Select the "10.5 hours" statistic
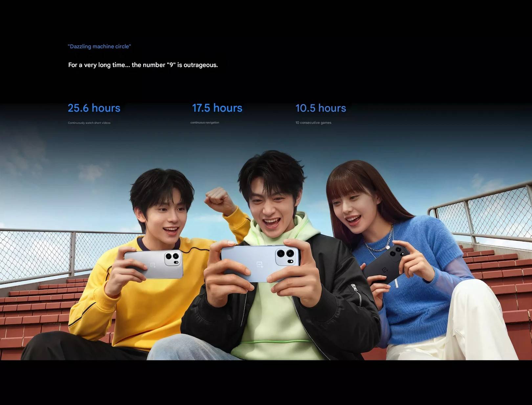Screen dimensions: 532x405 [x=321, y=108]
